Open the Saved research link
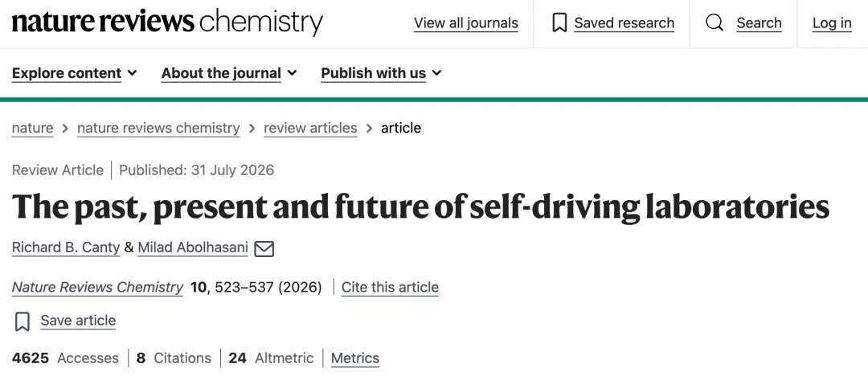 [x=624, y=23]
